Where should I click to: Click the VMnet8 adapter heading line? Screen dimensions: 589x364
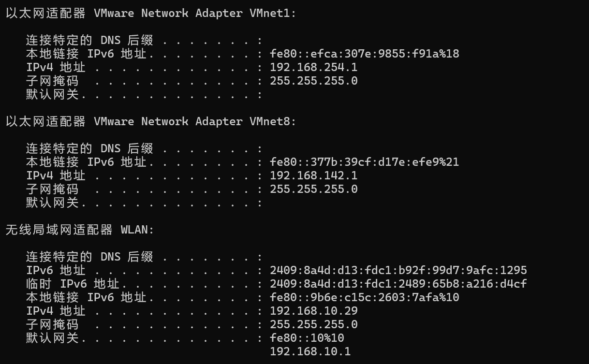[150, 121]
